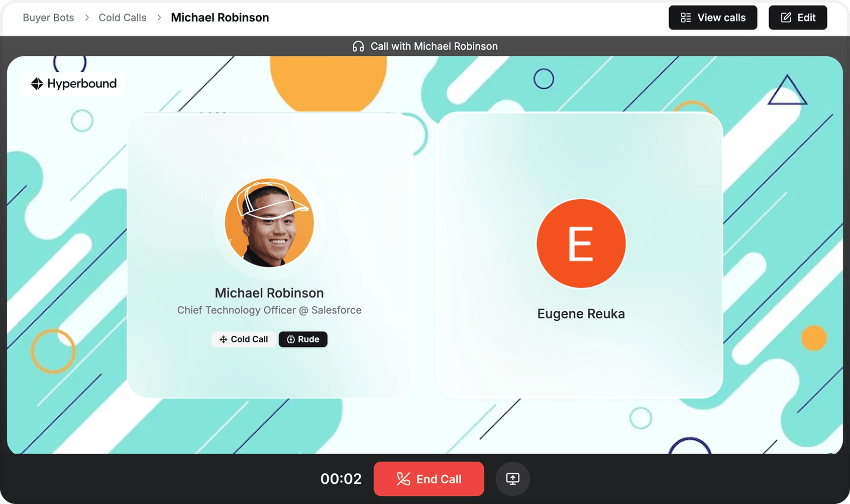Viewport: 850px width, 504px height.
Task: Click Eugene Reuka's orange avatar circle
Action: coord(581,243)
